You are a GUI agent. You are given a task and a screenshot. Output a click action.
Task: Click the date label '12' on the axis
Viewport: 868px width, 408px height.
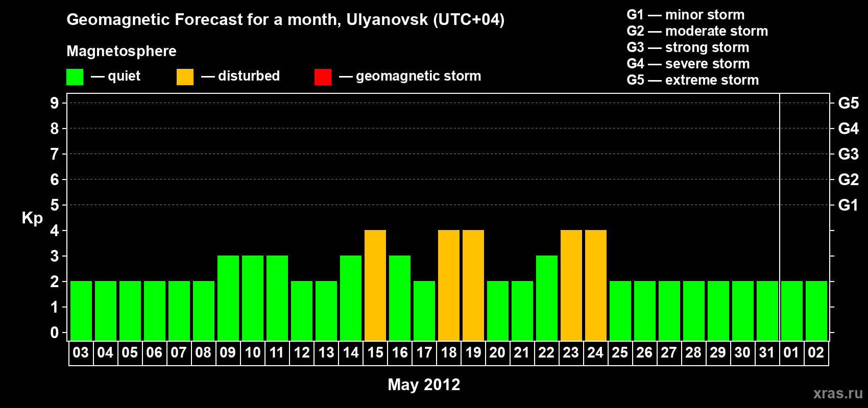coord(302,352)
